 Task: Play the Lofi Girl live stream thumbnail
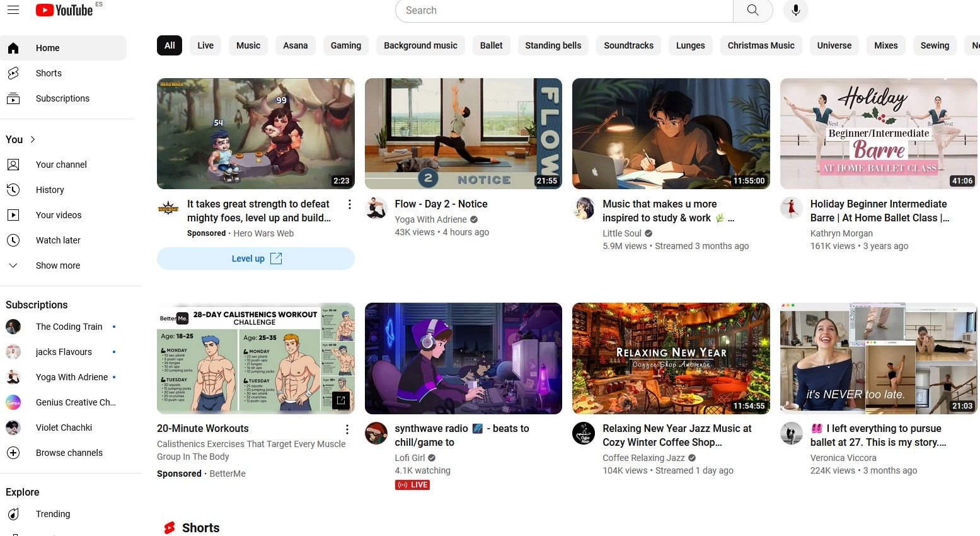pos(463,358)
